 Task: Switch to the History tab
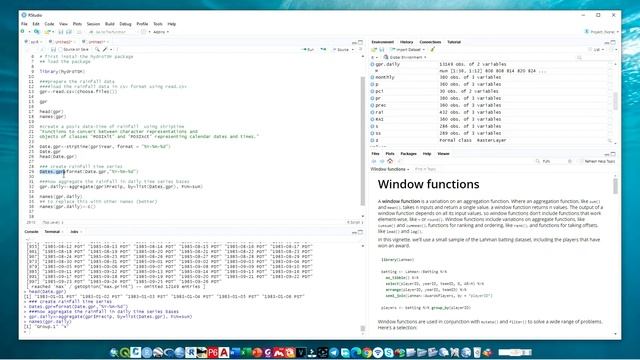(x=406, y=42)
